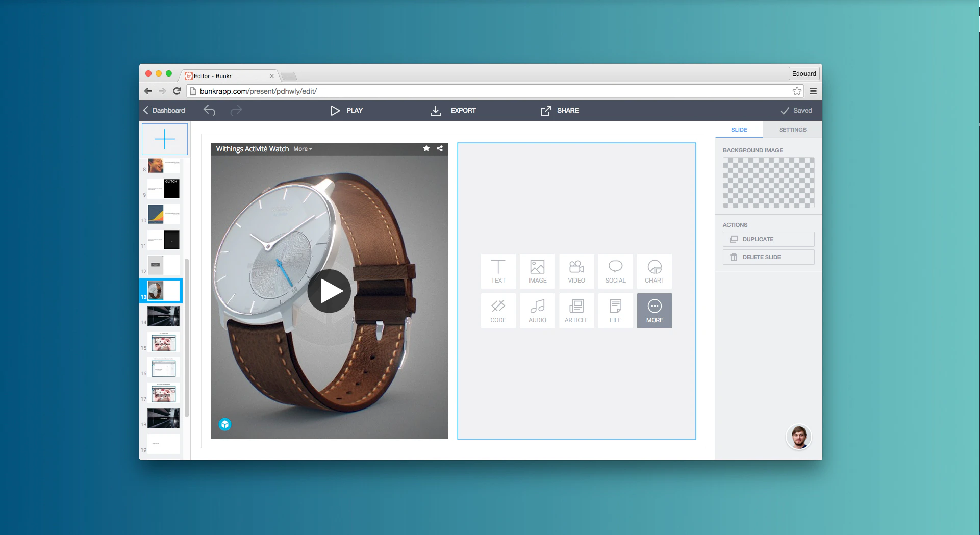The image size is (980, 535).
Task: Click the slide list scrollbar
Action: (x=187, y=337)
